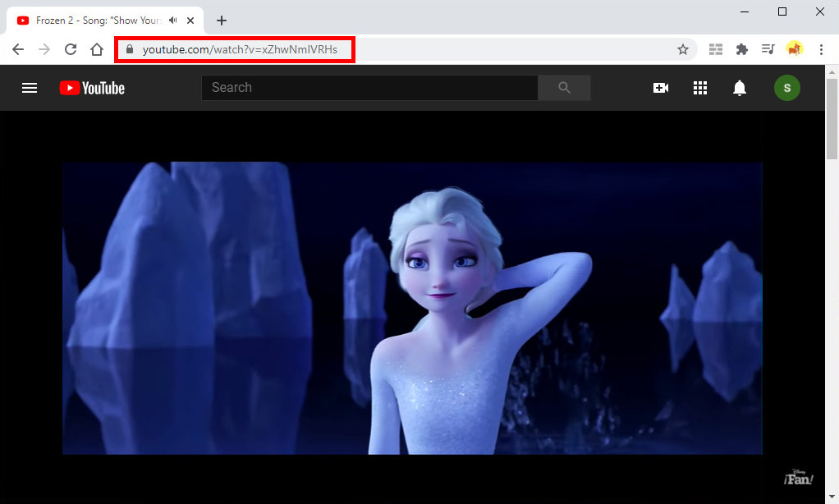
Task: Go back with the browser back arrow
Action: pyautogui.click(x=18, y=50)
